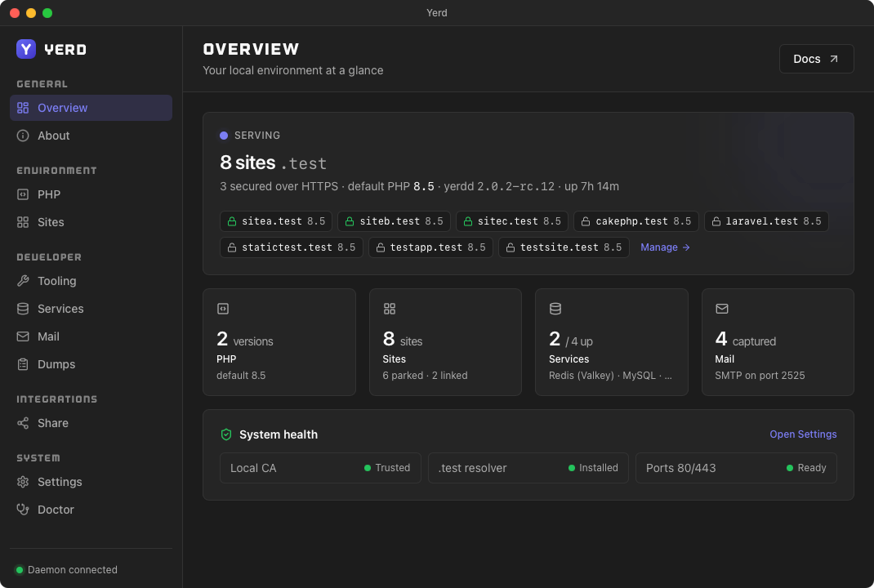Open the Dumps page
The image size is (874, 588).
pyautogui.click(x=91, y=364)
